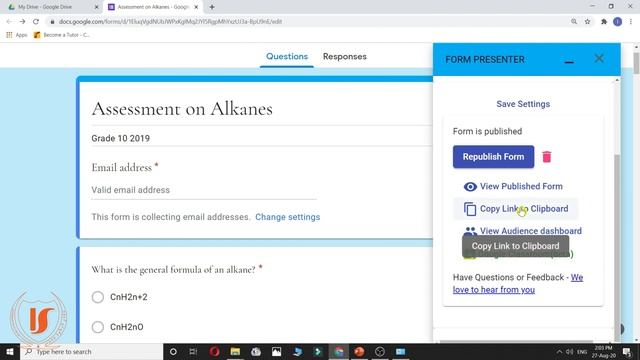Close the Form Presenter panel

point(599,58)
